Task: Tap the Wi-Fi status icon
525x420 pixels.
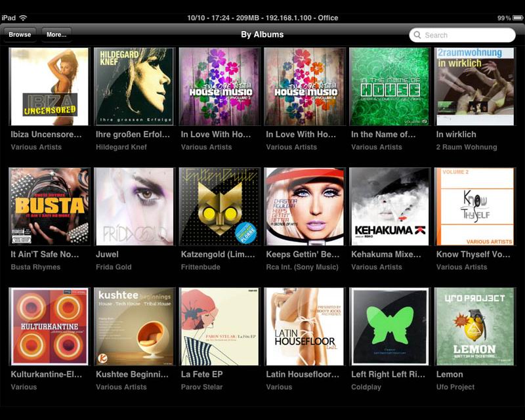Action: click(x=23, y=18)
